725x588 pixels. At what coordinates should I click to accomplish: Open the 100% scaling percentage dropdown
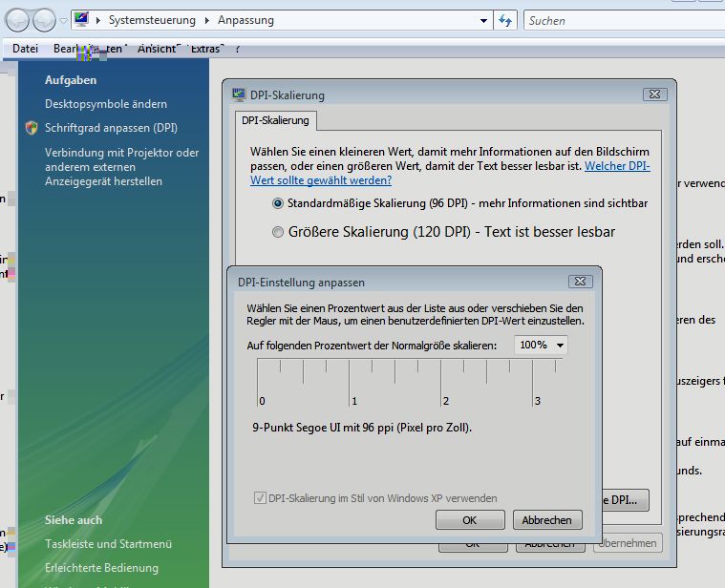(541, 345)
